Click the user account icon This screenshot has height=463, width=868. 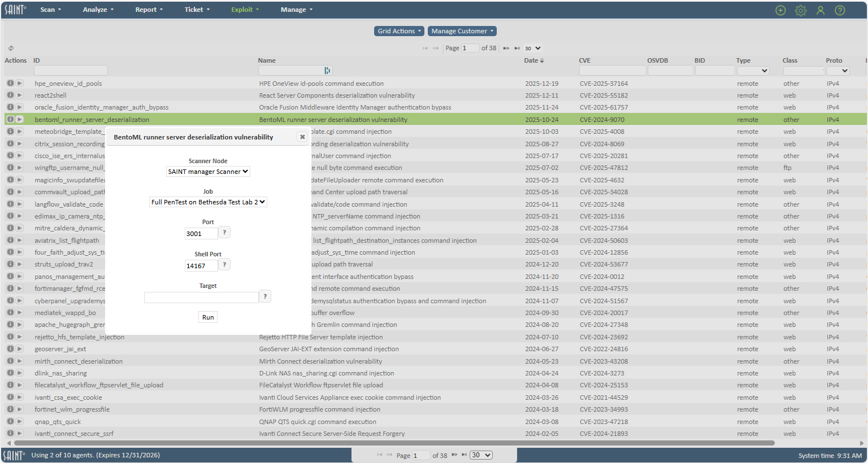point(821,10)
